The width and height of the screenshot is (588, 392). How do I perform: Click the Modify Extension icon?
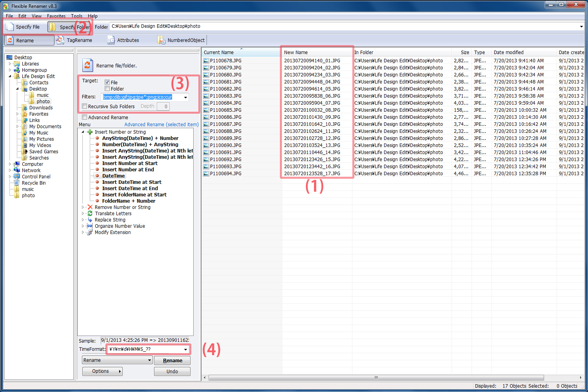tap(90, 232)
